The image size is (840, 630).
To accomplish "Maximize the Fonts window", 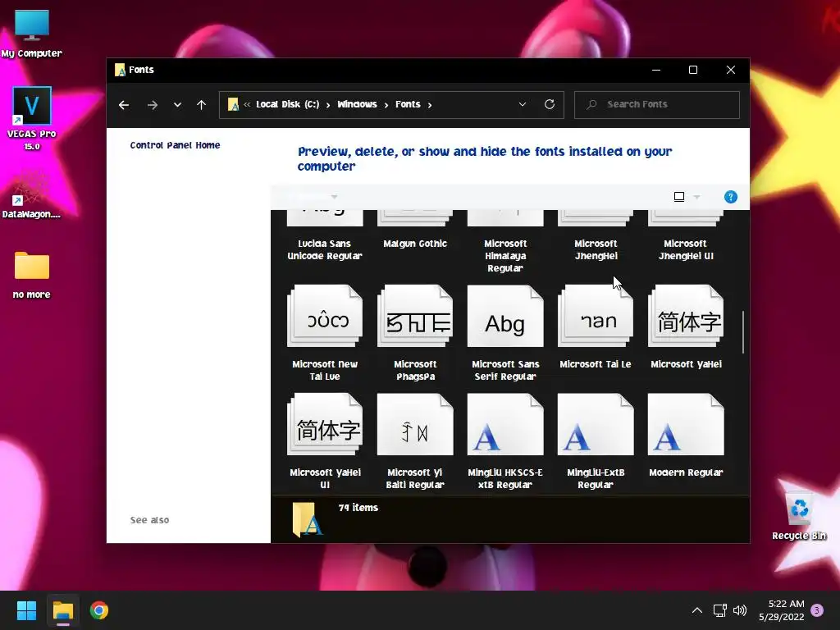I will tap(693, 71).
